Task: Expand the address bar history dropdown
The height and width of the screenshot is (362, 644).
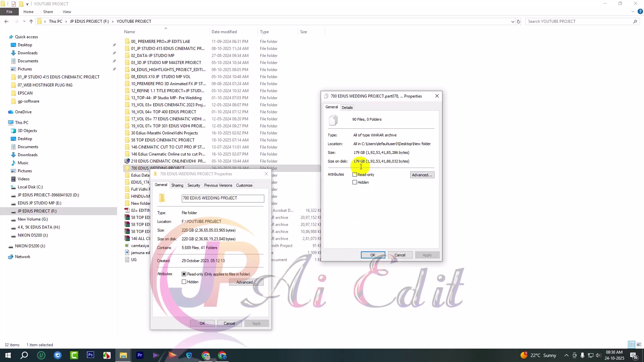Action: (x=513, y=21)
